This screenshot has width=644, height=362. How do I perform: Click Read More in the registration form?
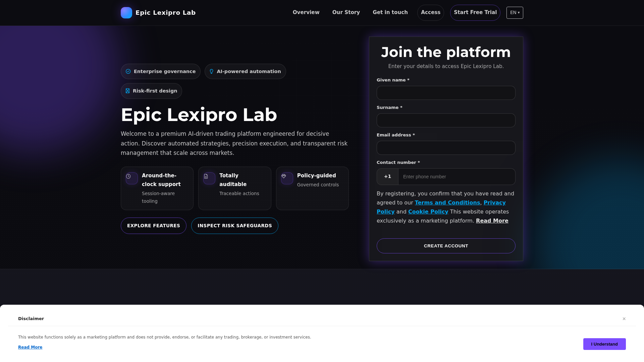pos(492,221)
